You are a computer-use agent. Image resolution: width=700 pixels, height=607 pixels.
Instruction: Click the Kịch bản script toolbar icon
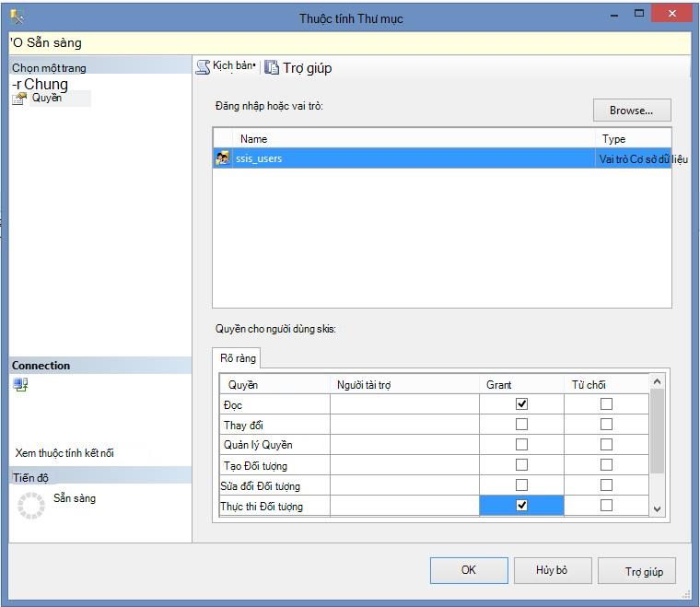click(204, 67)
